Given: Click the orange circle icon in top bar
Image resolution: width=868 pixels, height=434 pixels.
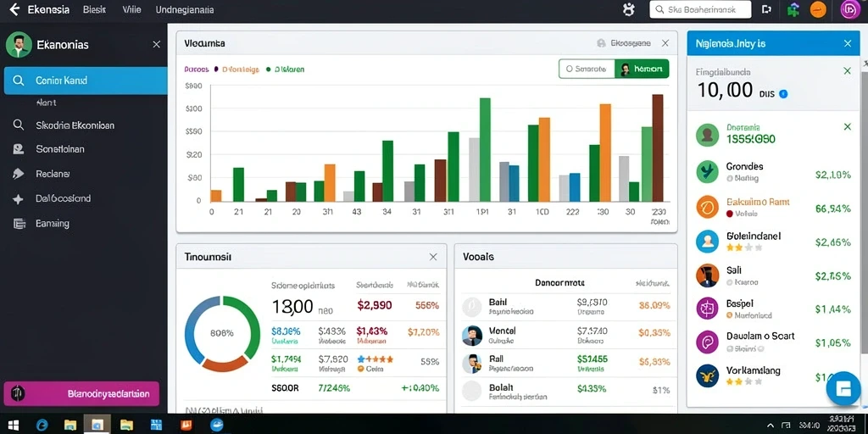Looking at the screenshot, I should (x=818, y=10).
